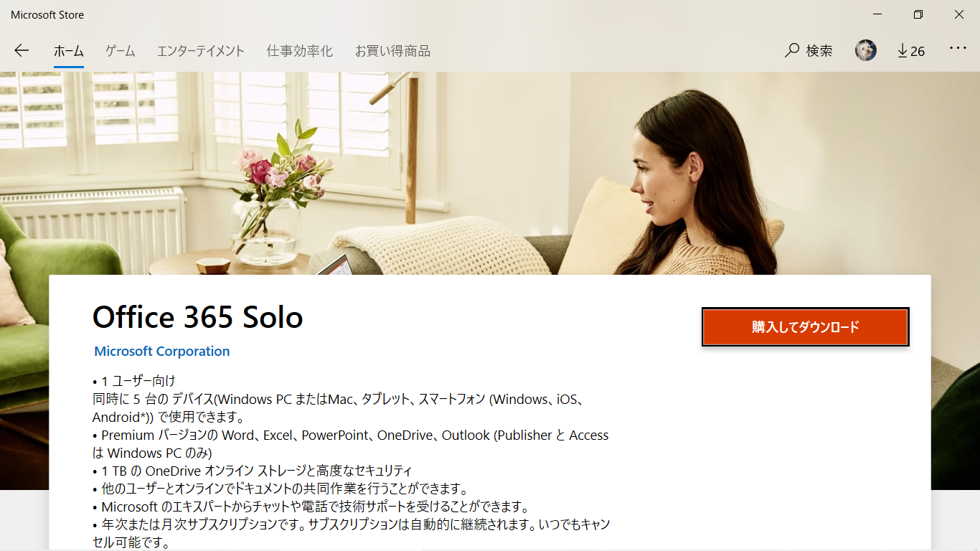
Task: Click the product description text block
Action: (x=352, y=461)
